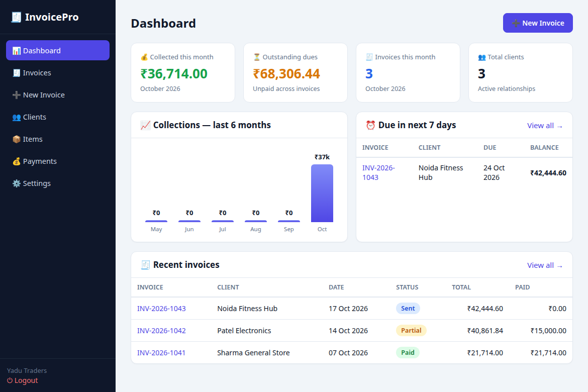Screen dimensions: 588x392
Task: Click the plus icon beside New Invoice sidebar
Action: point(17,95)
